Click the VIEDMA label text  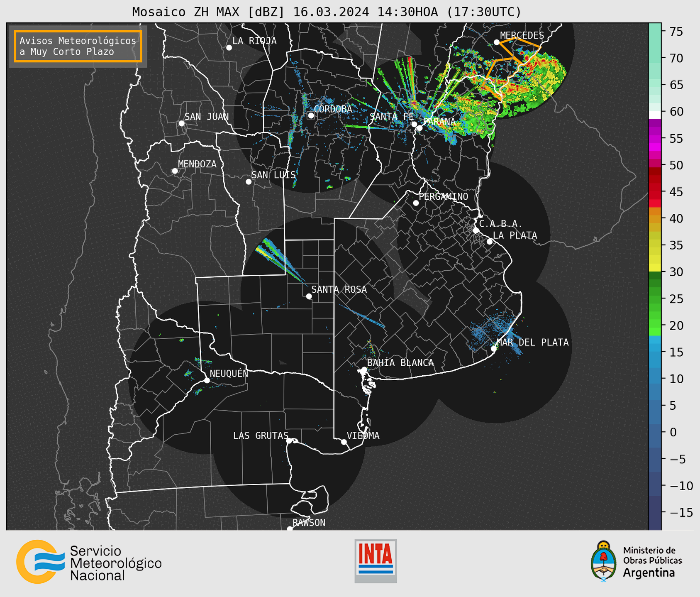point(363,436)
